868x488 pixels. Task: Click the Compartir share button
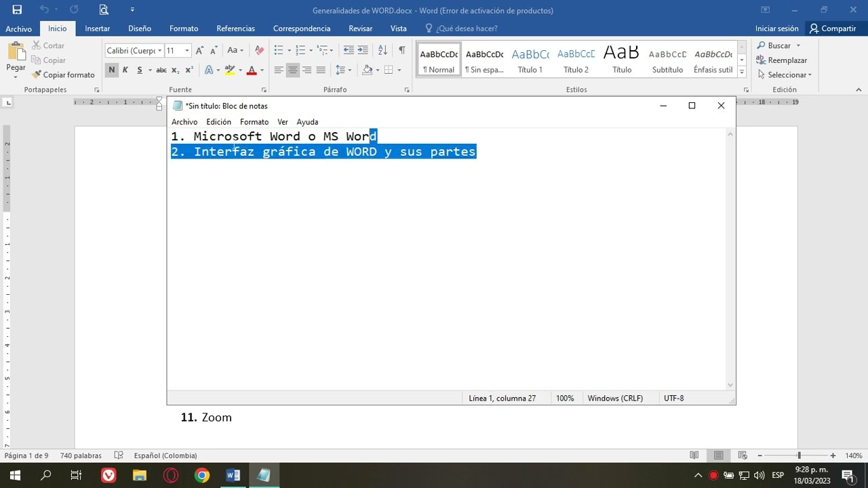tap(833, 28)
